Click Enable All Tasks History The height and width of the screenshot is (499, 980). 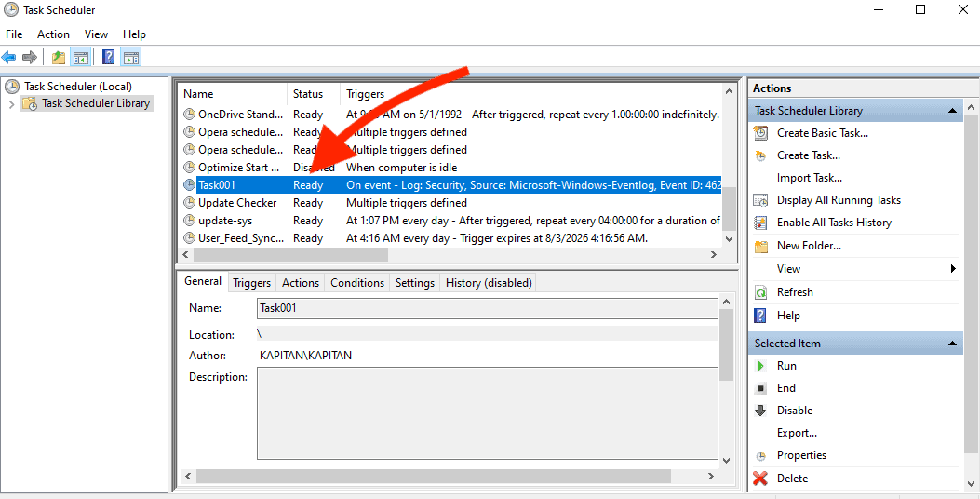[x=834, y=223]
